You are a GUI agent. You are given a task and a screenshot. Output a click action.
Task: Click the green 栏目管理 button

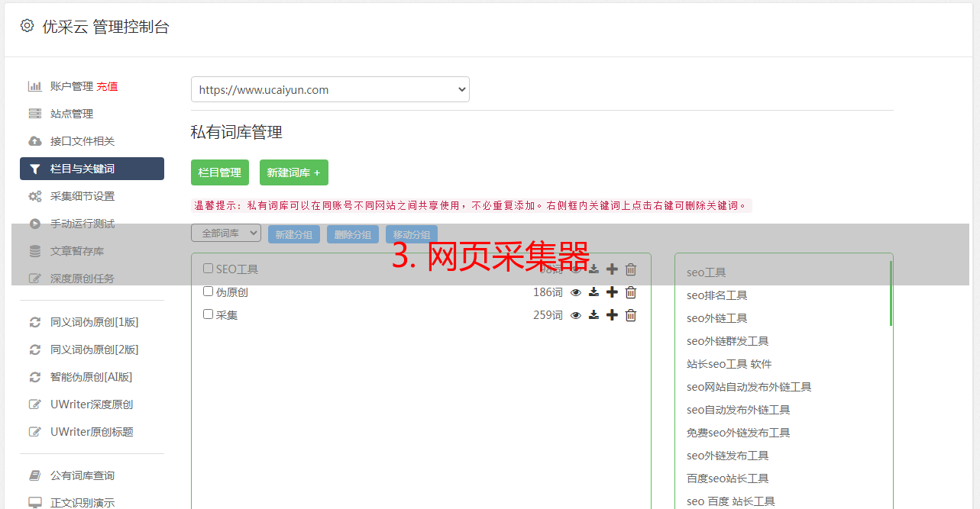click(x=220, y=172)
